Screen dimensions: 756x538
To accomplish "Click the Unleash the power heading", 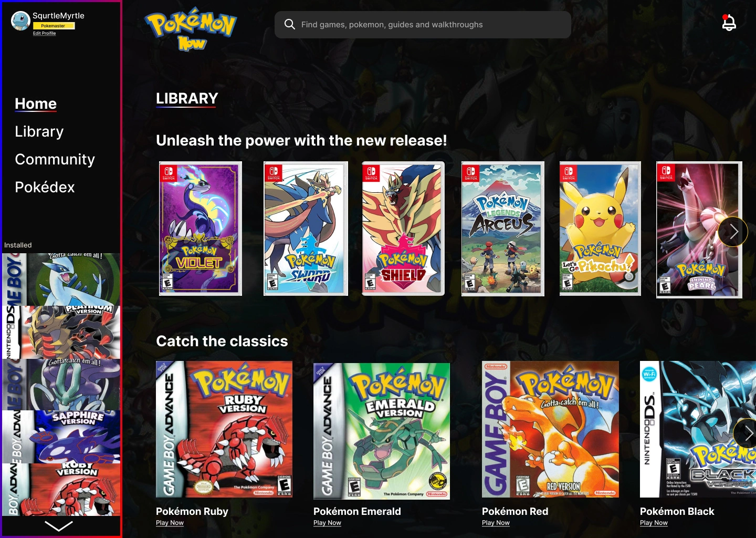I will (301, 140).
